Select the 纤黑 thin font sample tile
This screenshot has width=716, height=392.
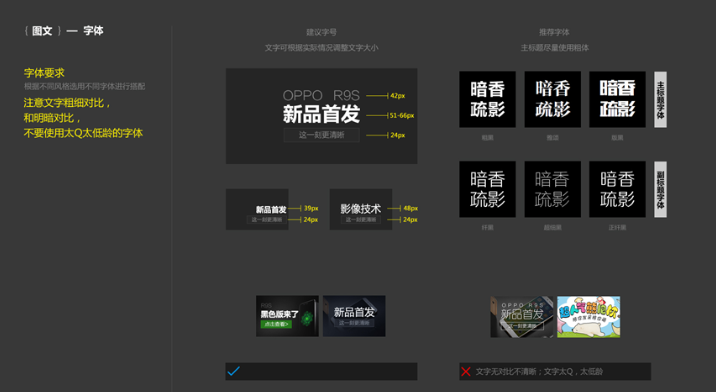point(487,189)
